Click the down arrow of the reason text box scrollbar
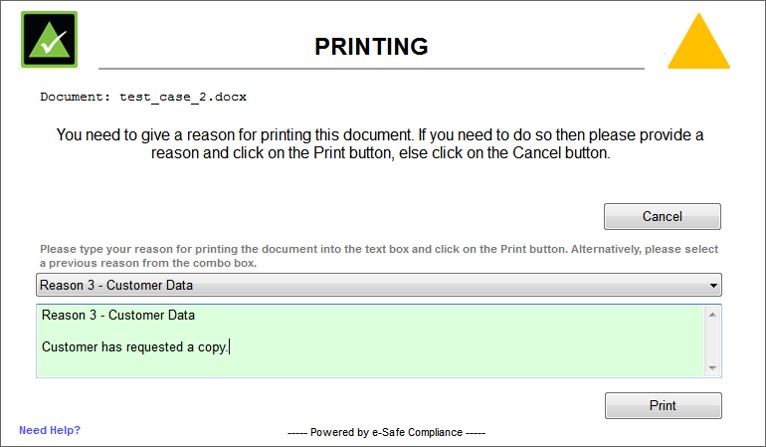This screenshot has height=447, width=766. coord(712,368)
